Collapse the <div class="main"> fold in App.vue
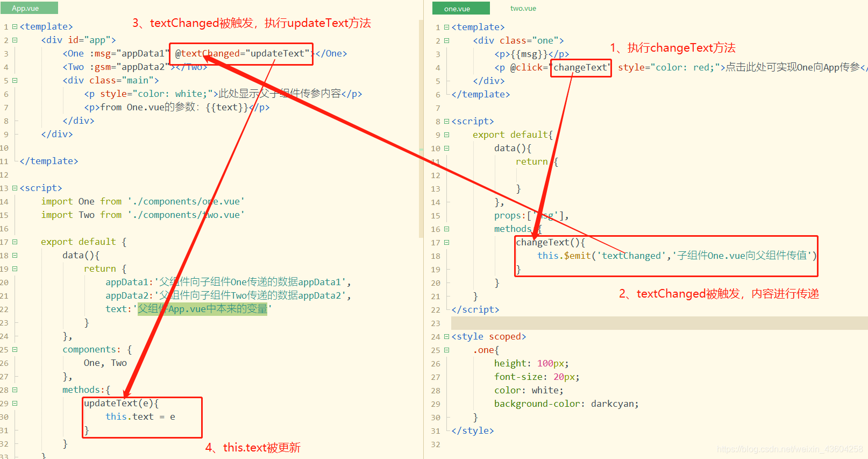The image size is (868, 459). (15, 80)
